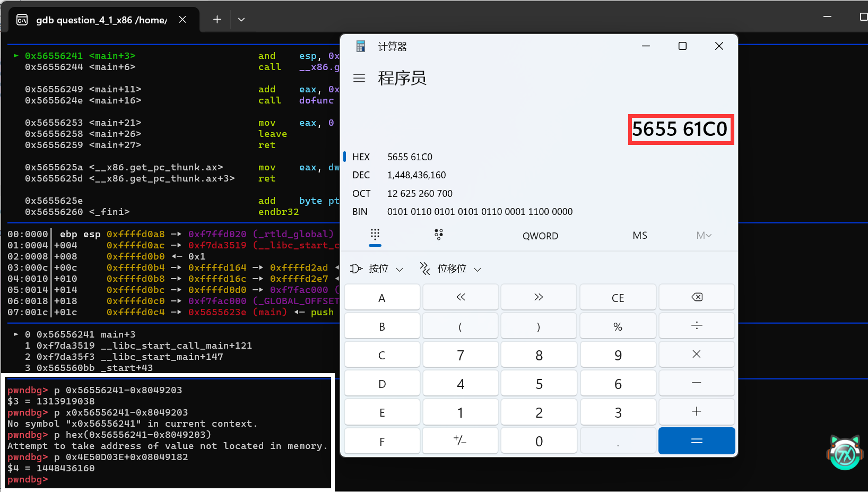Click the left shift << key
The height and width of the screenshot is (492, 868).
pyautogui.click(x=461, y=297)
